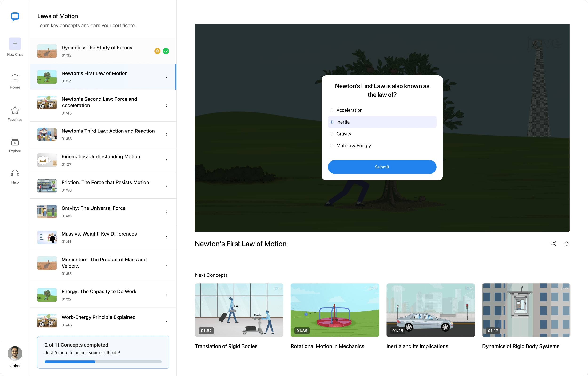Click the gold crown badge on Dynamics
The width and height of the screenshot is (588, 376).
pyautogui.click(x=157, y=51)
